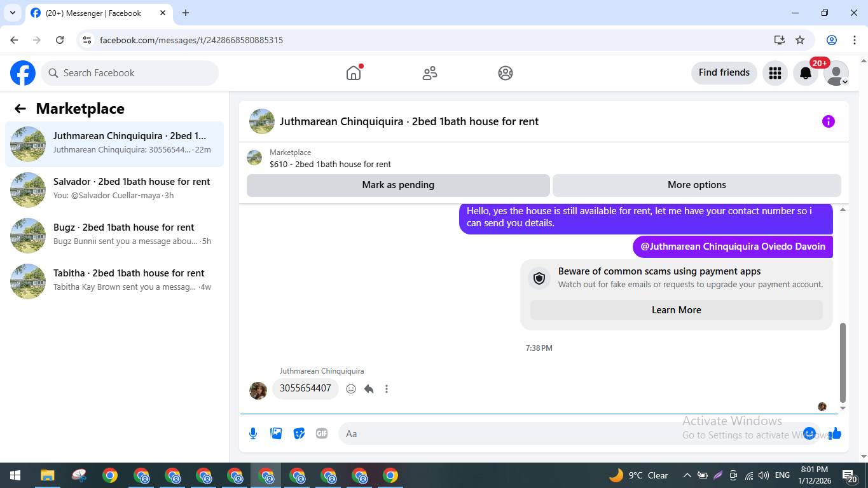This screenshot has height=488, width=868.
Task: Send a thumbs-up like
Action: point(835,433)
